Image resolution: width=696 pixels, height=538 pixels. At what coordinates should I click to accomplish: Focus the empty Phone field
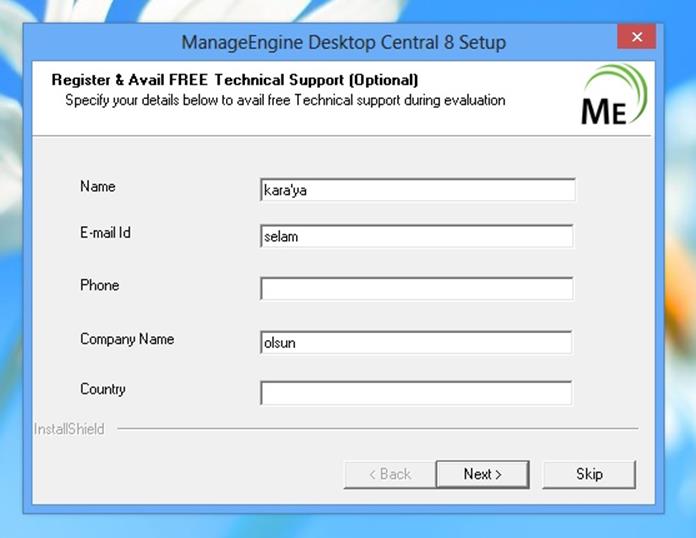416,289
